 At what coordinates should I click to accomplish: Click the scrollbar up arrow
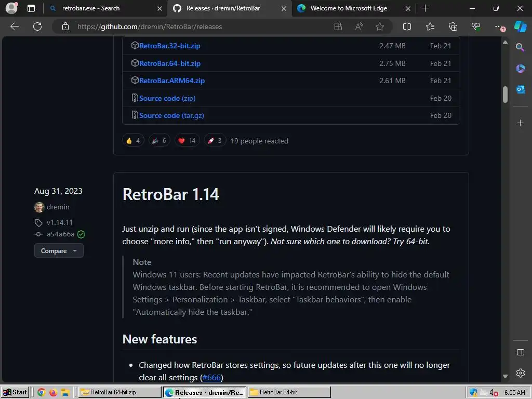pyautogui.click(x=505, y=43)
